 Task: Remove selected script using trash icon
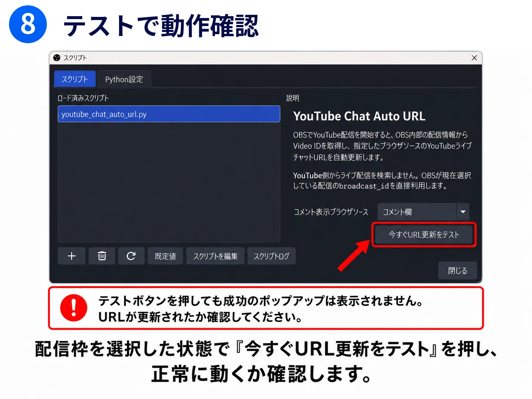[102, 256]
